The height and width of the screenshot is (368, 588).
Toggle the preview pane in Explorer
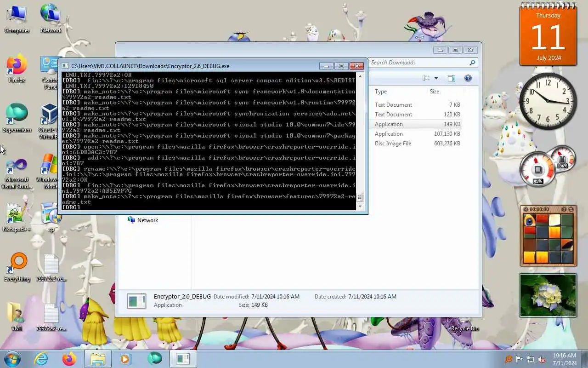452,78
